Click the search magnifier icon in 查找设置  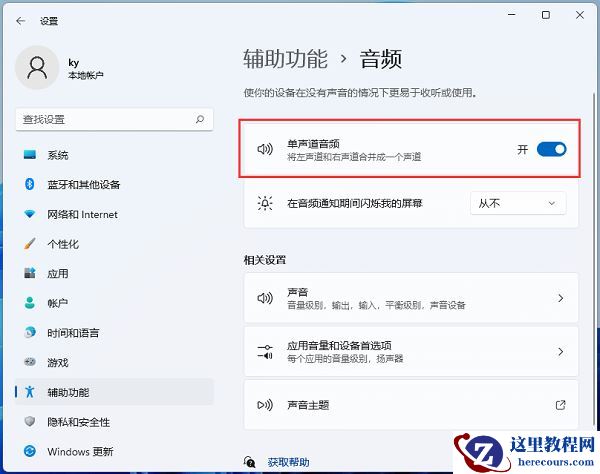(199, 119)
